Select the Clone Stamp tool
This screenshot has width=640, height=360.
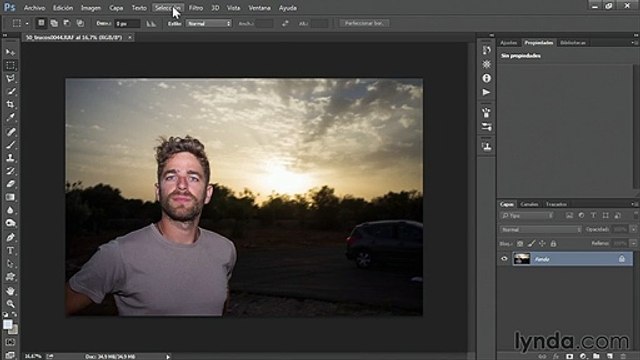point(10,158)
